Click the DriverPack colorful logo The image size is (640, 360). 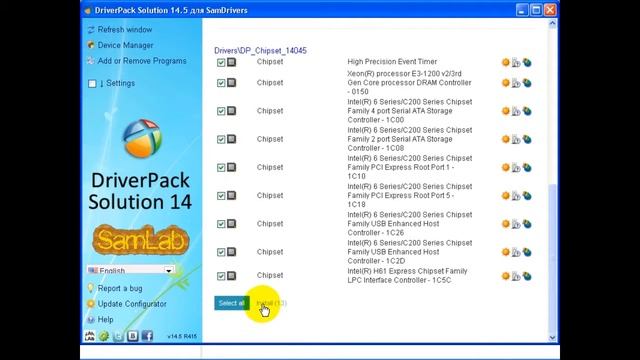(x=142, y=138)
